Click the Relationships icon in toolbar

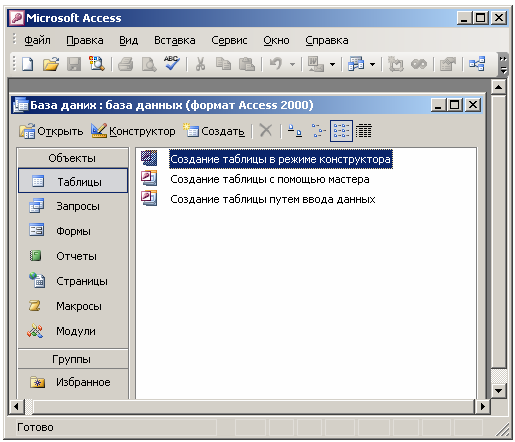pos(477,64)
